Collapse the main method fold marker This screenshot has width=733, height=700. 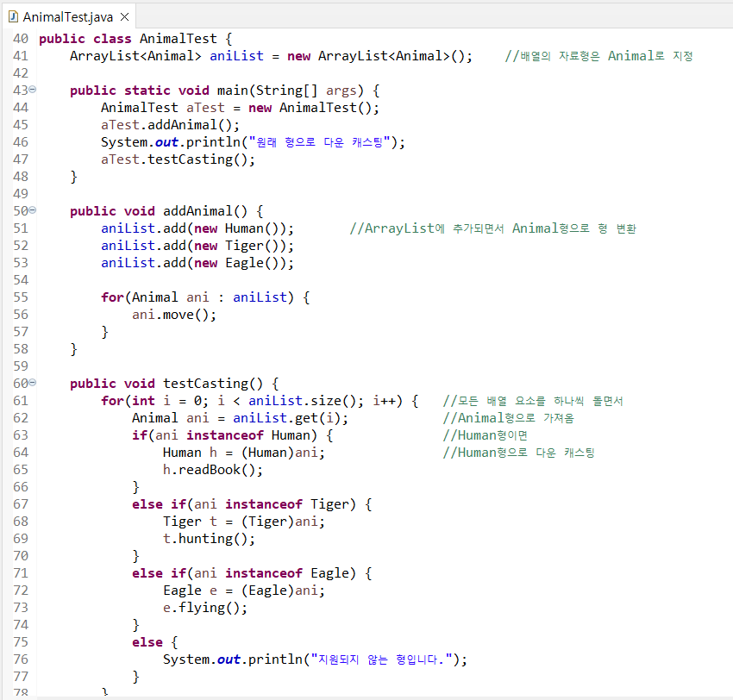[33, 90]
